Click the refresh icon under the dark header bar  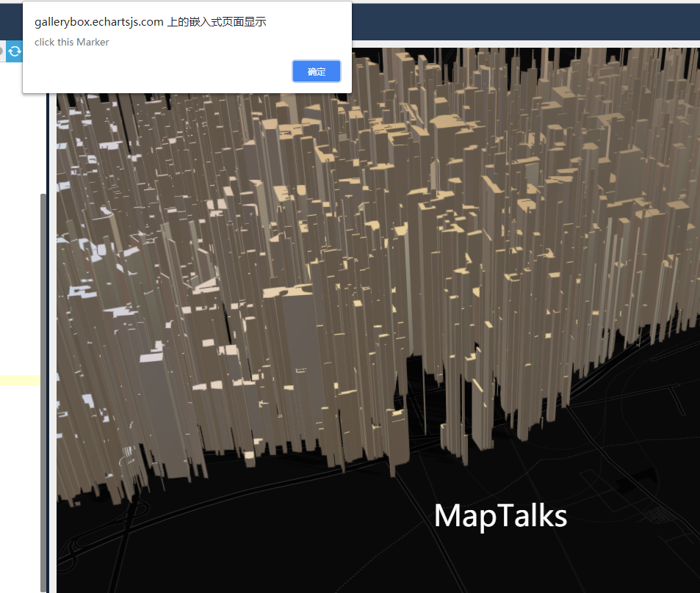[x=14, y=51]
